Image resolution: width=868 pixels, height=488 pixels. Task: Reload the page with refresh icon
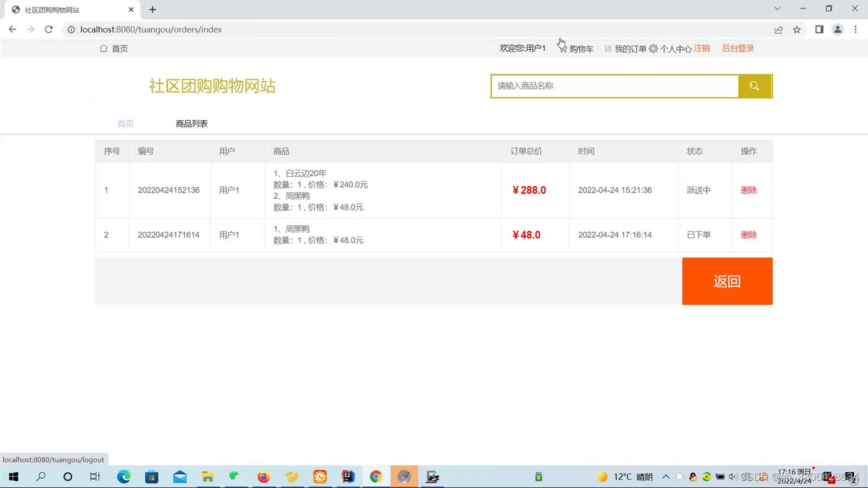(49, 29)
